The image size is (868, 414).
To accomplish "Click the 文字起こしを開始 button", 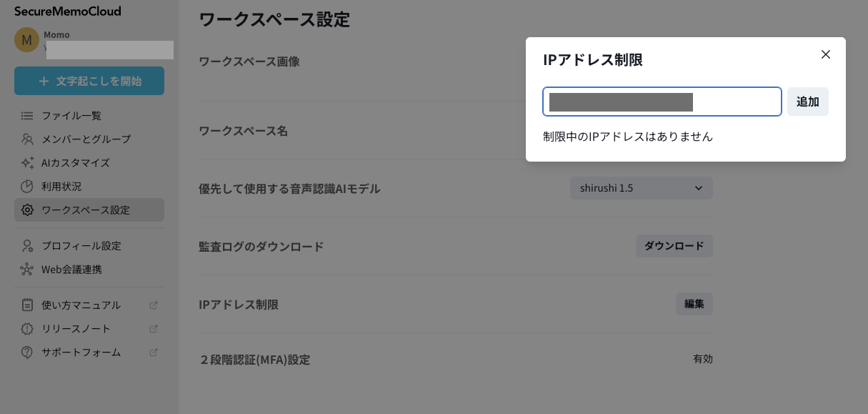I will coord(89,81).
